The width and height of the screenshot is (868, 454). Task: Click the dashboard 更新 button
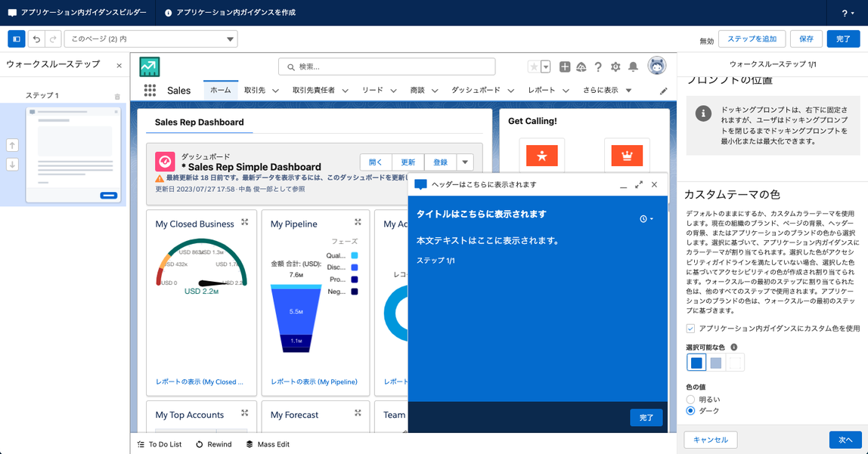click(x=408, y=162)
